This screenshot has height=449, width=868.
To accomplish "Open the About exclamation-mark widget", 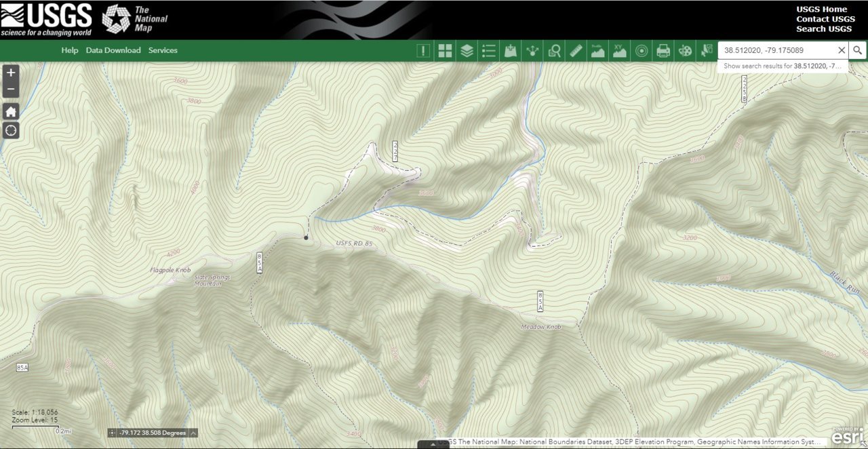I will (x=423, y=50).
